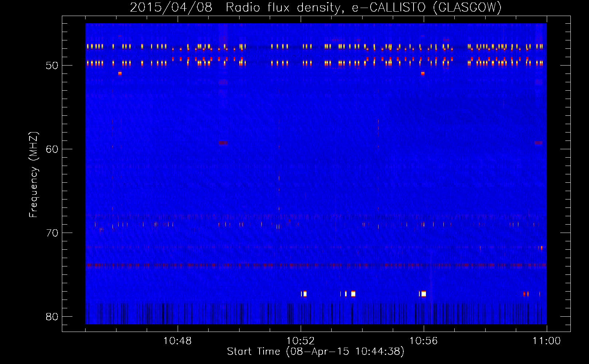Click the orange spot near 51 MHz at 10:46
The width and height of the screenshot is (589, 364).
120,73
